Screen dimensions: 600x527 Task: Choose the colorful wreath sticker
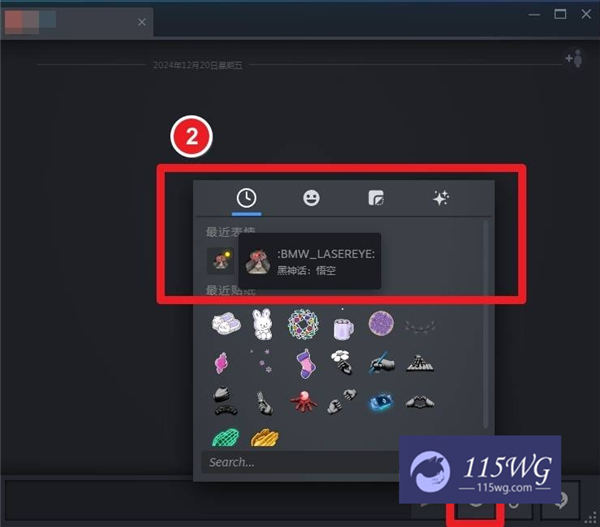tap(302, 323)
